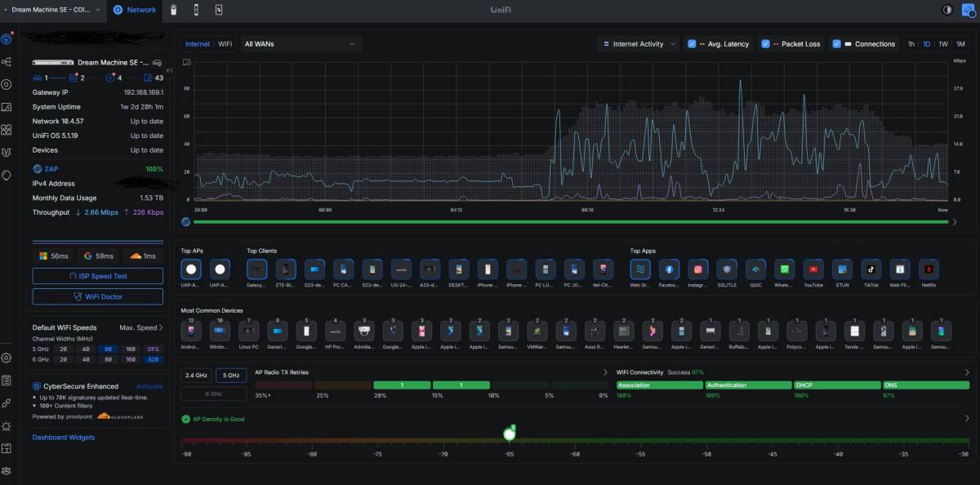The image size is (980, 485).
Task: Open the Instagram app icon in Top Apps
Action: [x=697, y=269]
